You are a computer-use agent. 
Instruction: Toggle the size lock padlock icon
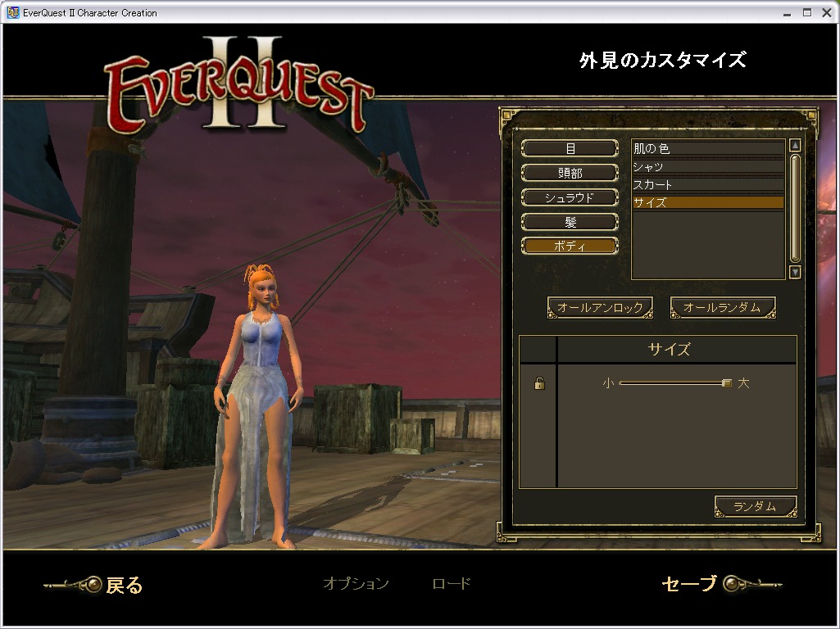click(x=539, y=383)
